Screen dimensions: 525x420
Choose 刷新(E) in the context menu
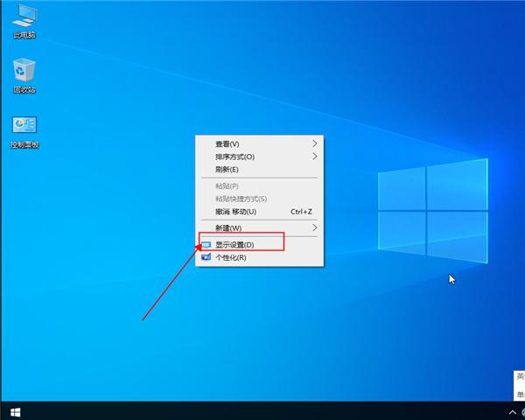[260, 170]
